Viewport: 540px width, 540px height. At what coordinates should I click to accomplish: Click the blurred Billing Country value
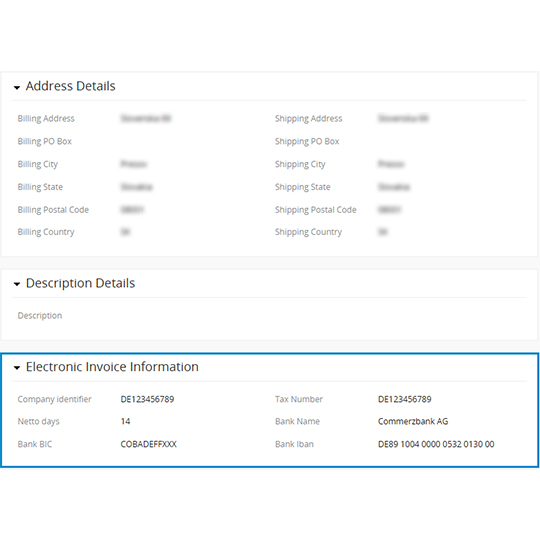pos(125,232)
